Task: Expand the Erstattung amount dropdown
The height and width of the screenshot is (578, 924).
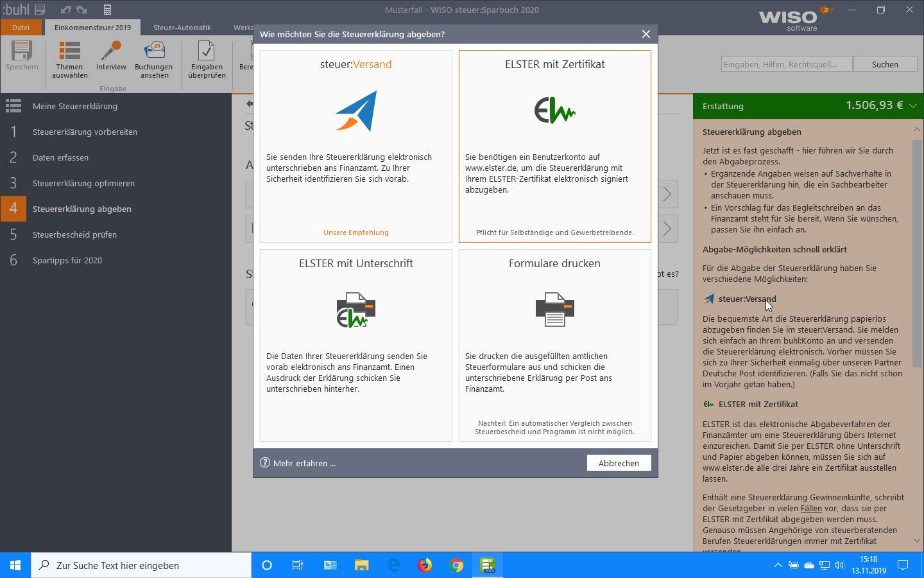Action: [913, 105]
